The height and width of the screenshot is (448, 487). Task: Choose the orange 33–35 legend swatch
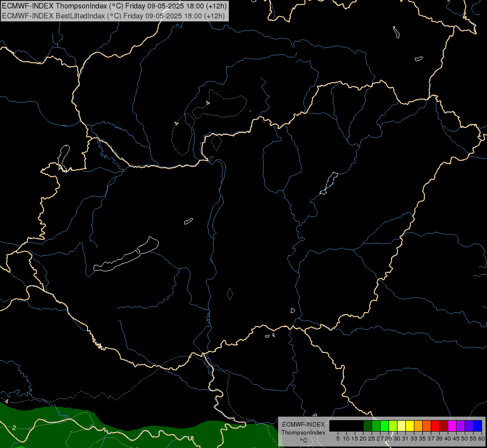tap(418, 426)
